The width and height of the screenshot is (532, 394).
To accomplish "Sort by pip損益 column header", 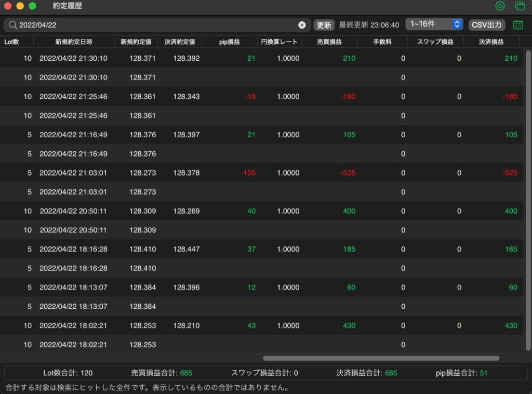I will coord(229,42).
